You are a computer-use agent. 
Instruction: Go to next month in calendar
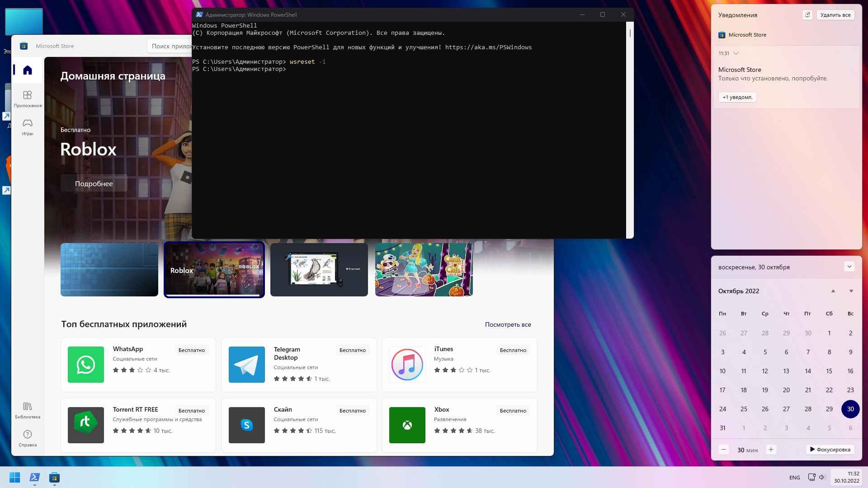coord(851,291)
